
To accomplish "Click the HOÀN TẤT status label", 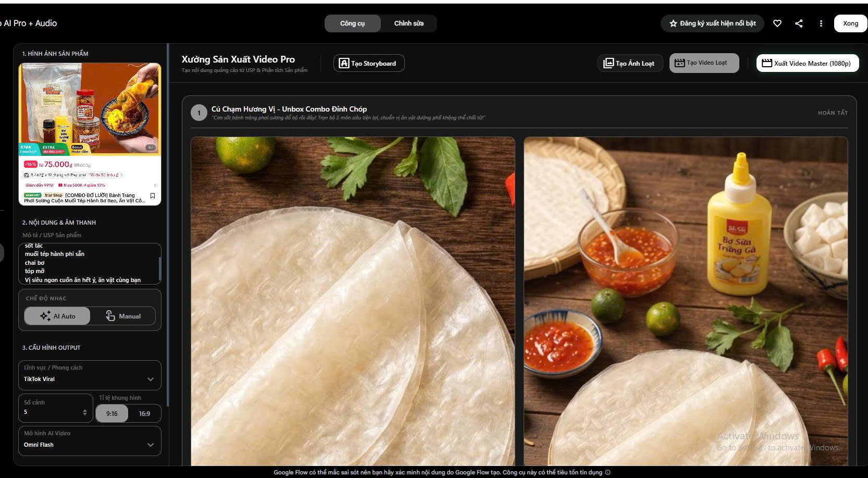I will (x=833, y=113).
